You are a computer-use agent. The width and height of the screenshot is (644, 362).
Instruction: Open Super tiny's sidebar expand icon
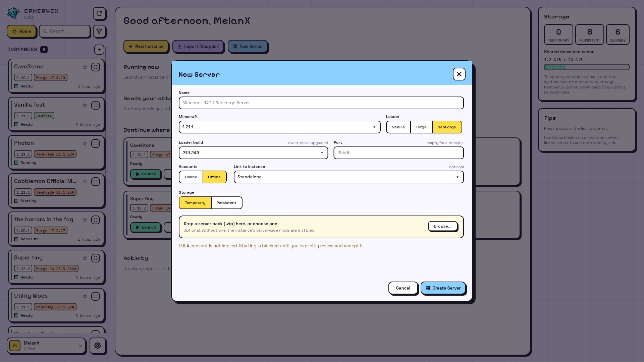point(96,258)
